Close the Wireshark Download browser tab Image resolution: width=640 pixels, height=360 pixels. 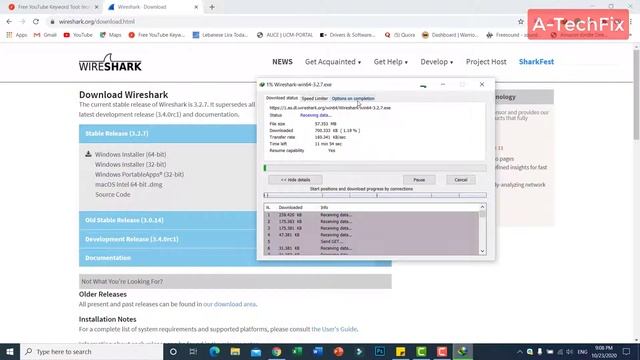point(196,7)
